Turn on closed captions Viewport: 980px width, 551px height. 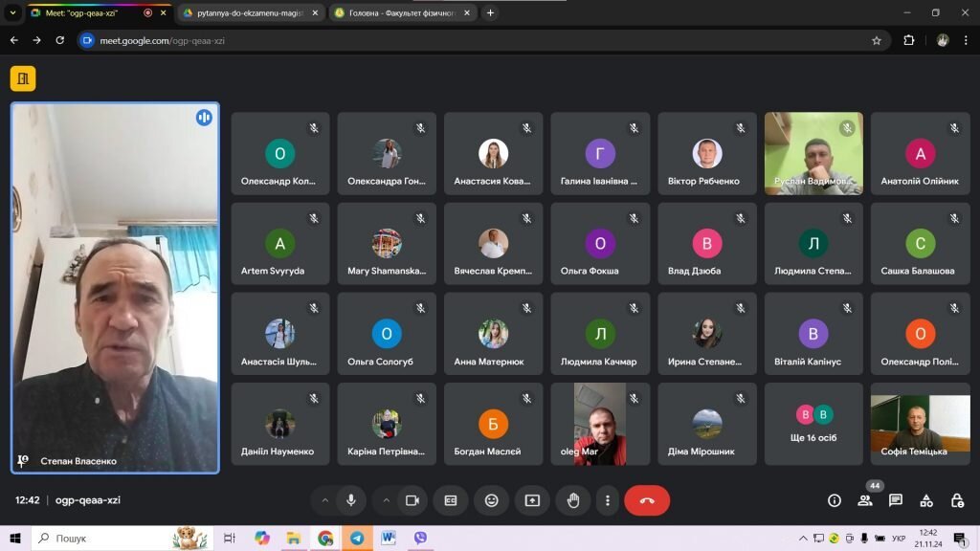[x=451, y=500]
